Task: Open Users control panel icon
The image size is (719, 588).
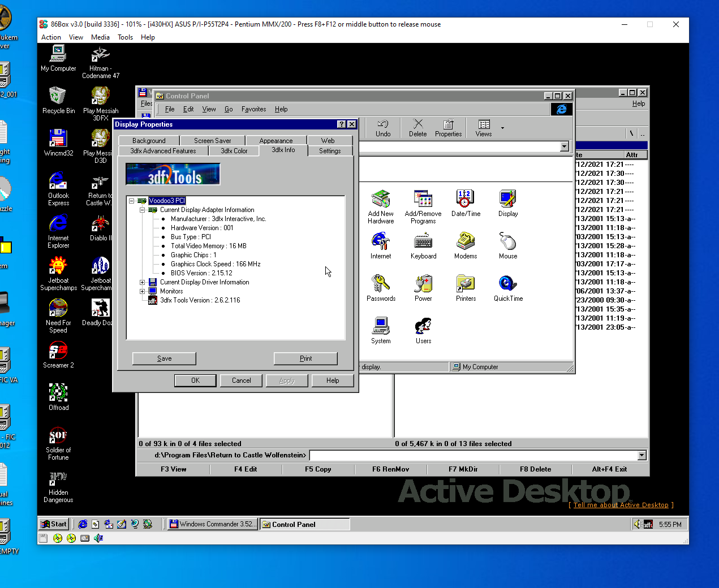Action: [x=423, y=331]
